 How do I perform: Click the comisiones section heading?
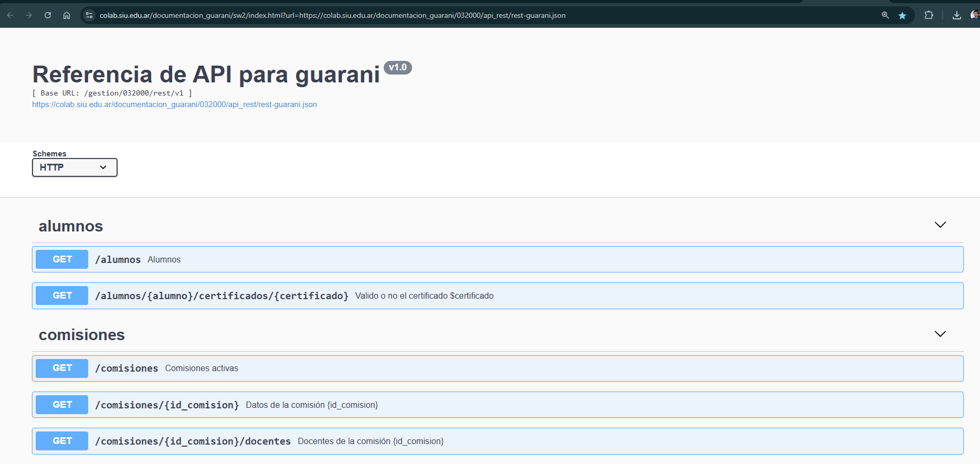(82, 335)
